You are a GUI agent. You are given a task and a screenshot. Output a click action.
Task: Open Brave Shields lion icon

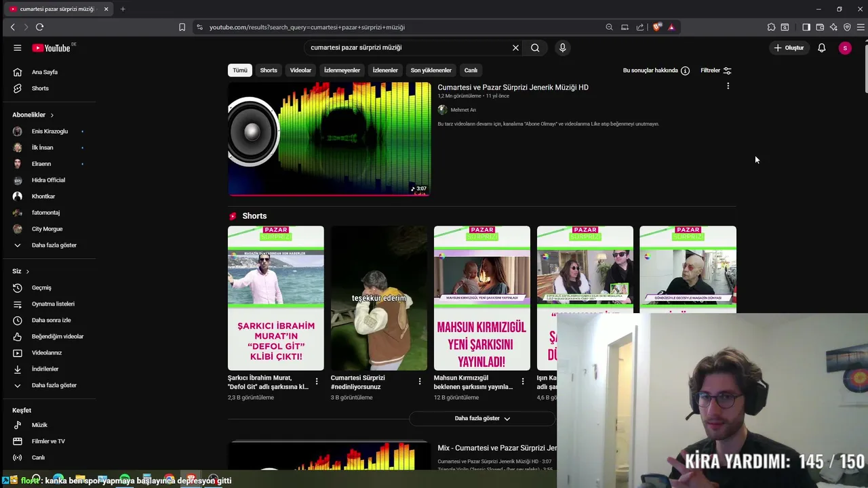(x=656, y=27)
